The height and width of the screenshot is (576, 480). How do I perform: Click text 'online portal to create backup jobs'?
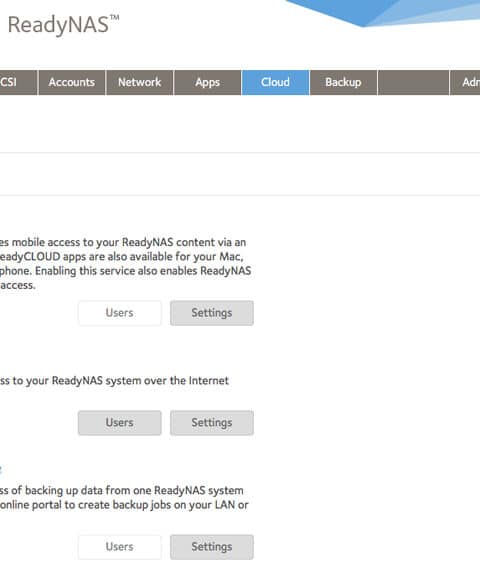point(86,505)
